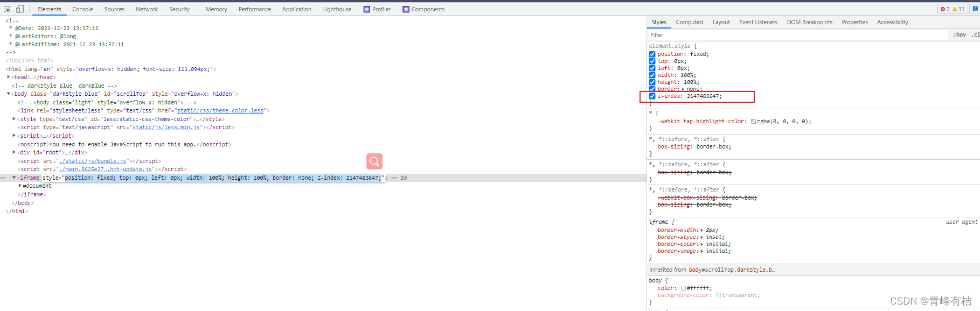
Task: Click the body color #ffffff swatch
Action: [x=683, y=288]
